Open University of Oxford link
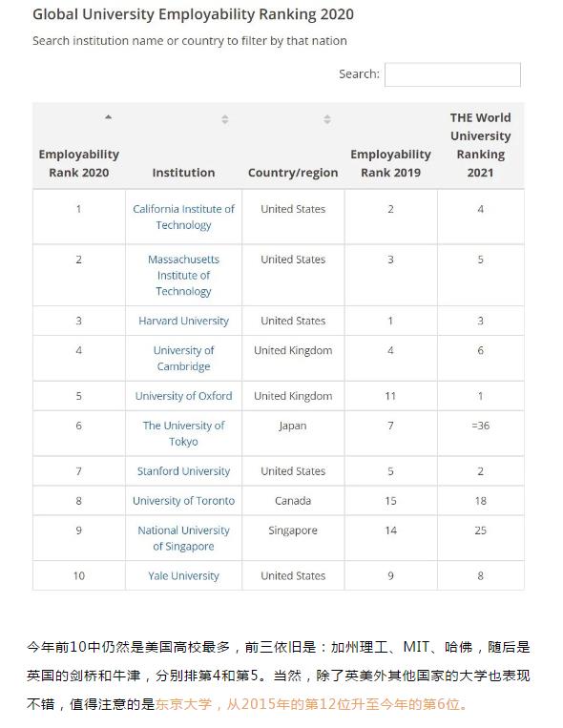This screenshot has width=563, height=728. 183,396
